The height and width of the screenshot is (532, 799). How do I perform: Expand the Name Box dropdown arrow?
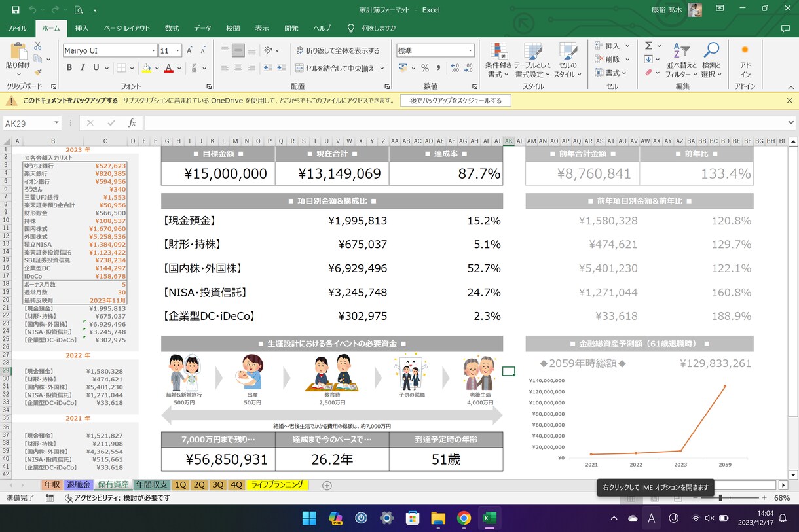[x=57, y=123]
